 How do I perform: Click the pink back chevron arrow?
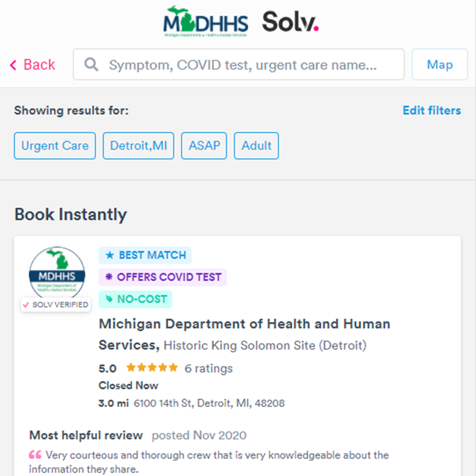coord(13,65)
